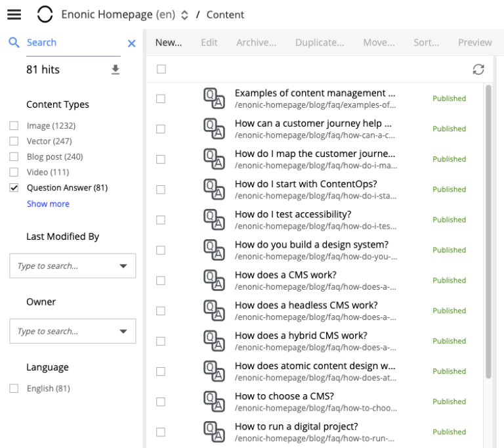This screenshot has height=448, width=504.
Task: Click Preview in the toolbar
Action: (474, 43)
